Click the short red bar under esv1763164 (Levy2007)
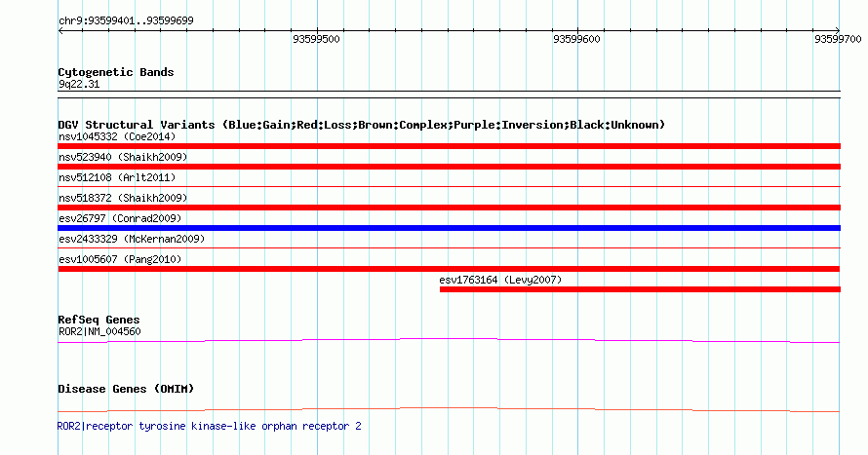The width and height of the screenshot is (868, 455). click(640, 289)
